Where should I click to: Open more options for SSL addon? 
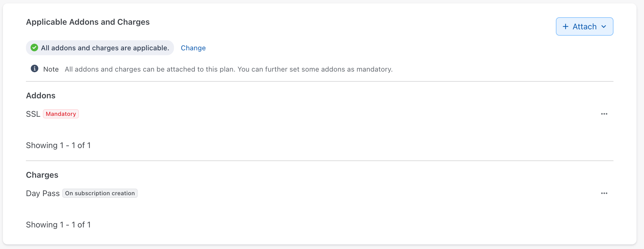(x=604, y=114)
